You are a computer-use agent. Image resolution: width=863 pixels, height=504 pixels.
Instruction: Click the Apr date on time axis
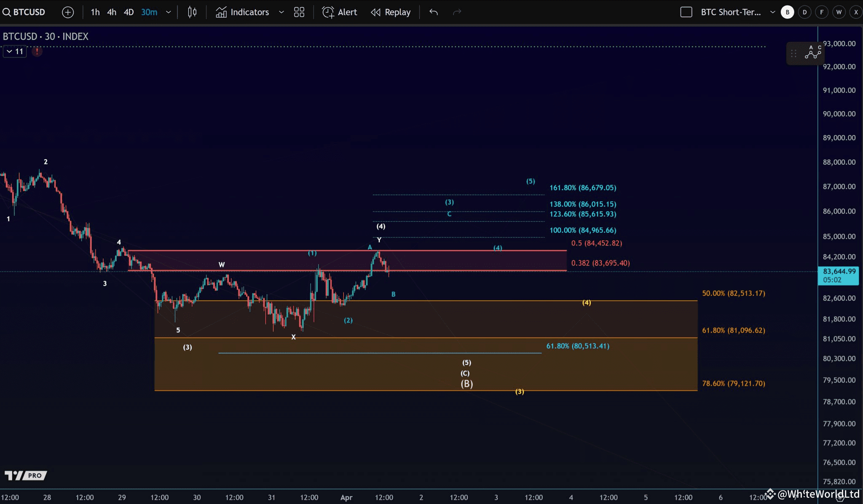coord(346,498)
